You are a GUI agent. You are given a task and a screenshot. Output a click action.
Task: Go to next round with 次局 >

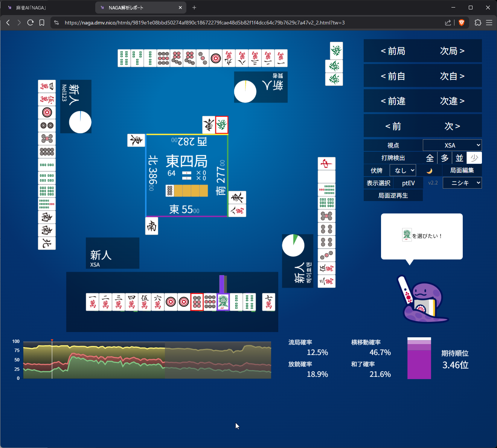pos(452,51)
